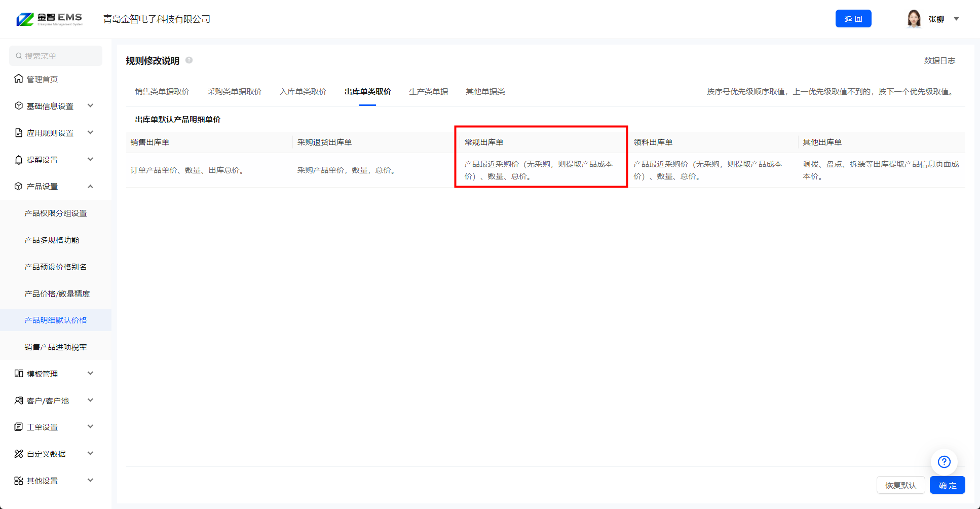This screenshot has height=509, width=980.
Task: Click the bell icon beside 提醒设置
Action: [x=19, y=159]
